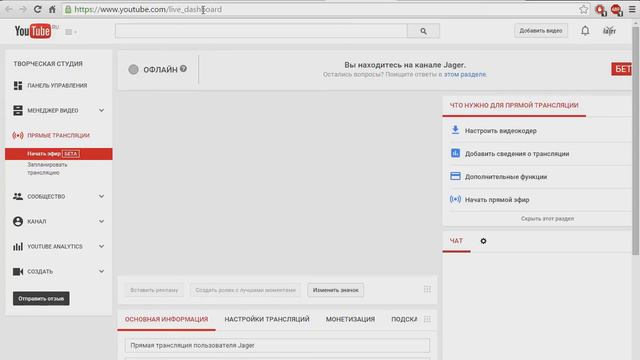This screenshot has width=640, height=360.
Task: Open chat settings gear
Action: [x=483, y=241]
